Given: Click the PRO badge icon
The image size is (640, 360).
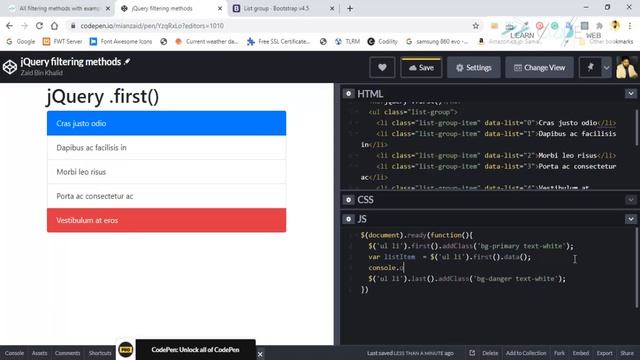Looking at the screenshot, I should (x=126, y=350).
